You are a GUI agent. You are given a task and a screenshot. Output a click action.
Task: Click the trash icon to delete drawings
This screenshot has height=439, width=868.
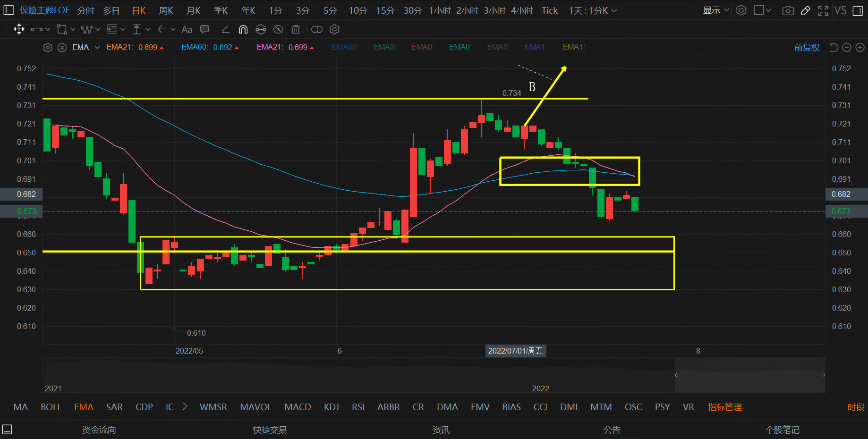click(x=296, y=30)
